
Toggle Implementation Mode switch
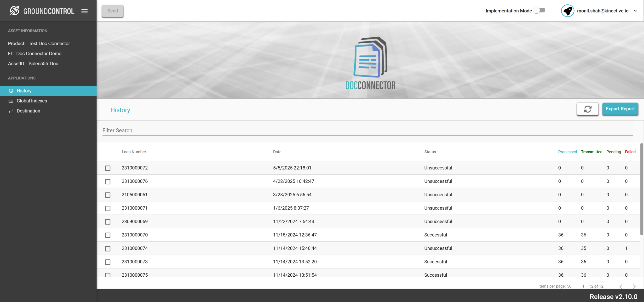tap(540, 10)
